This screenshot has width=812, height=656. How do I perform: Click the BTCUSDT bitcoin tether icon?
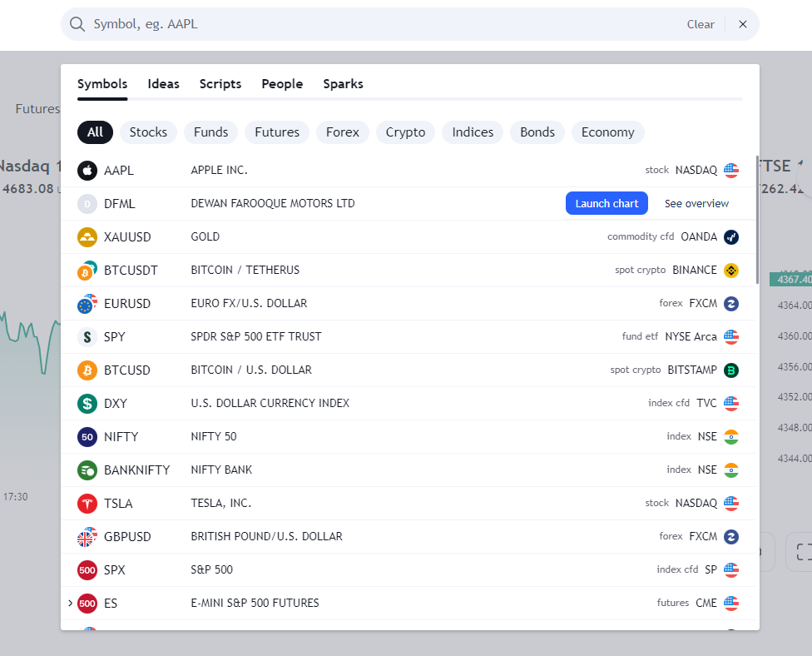click(x=87, y=271)
